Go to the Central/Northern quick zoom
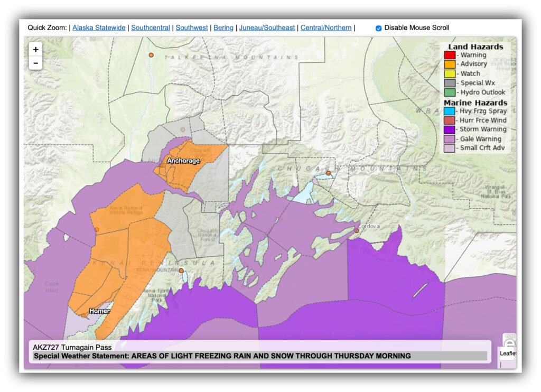 click(326, 28)
